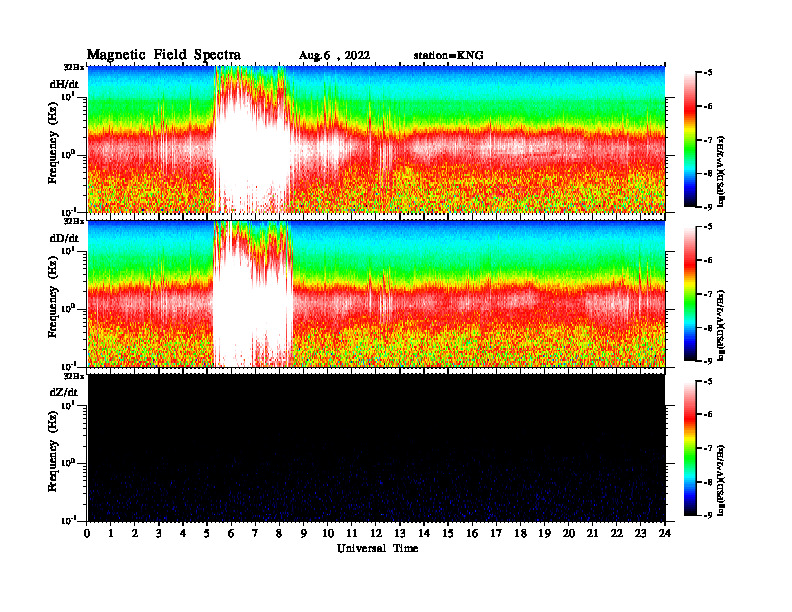Click the "5" hour tick label
792x612 pixels.
click(207, 533)
